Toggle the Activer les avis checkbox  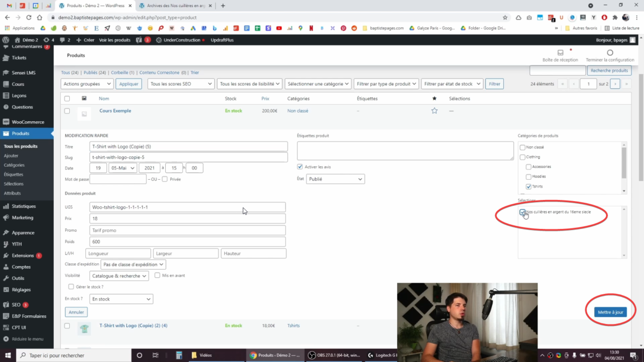(300, 167)
